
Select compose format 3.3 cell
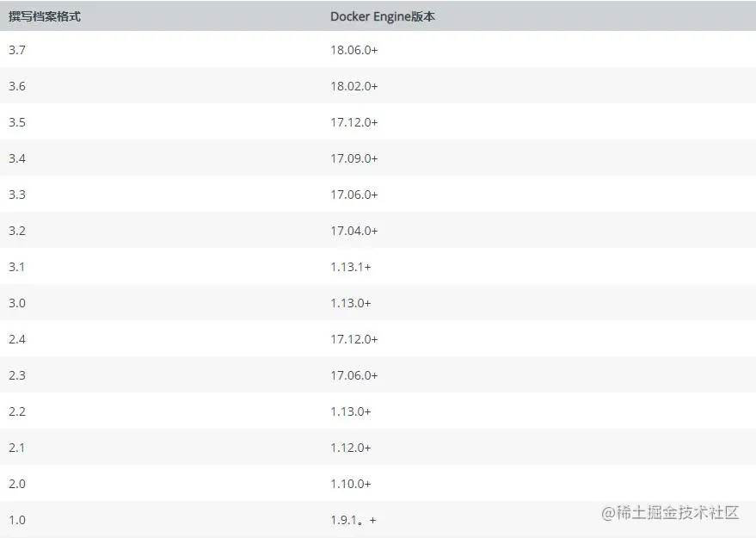tap(17, 195)
